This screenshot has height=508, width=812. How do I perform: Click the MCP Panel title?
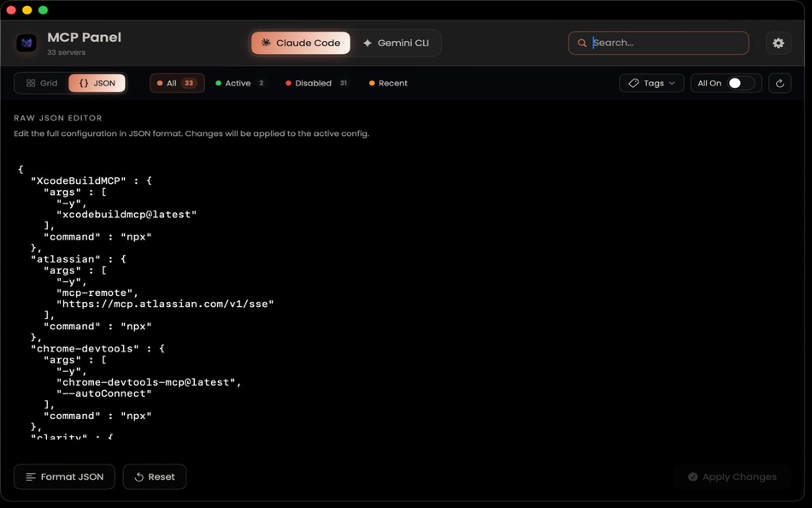coord(84,38)
